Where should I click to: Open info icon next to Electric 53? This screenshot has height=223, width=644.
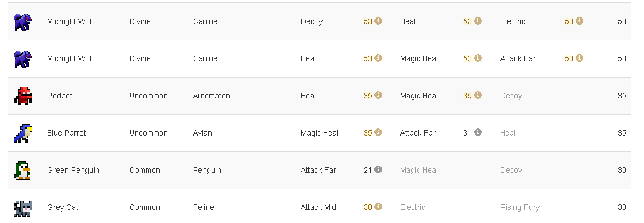(579, 21)
